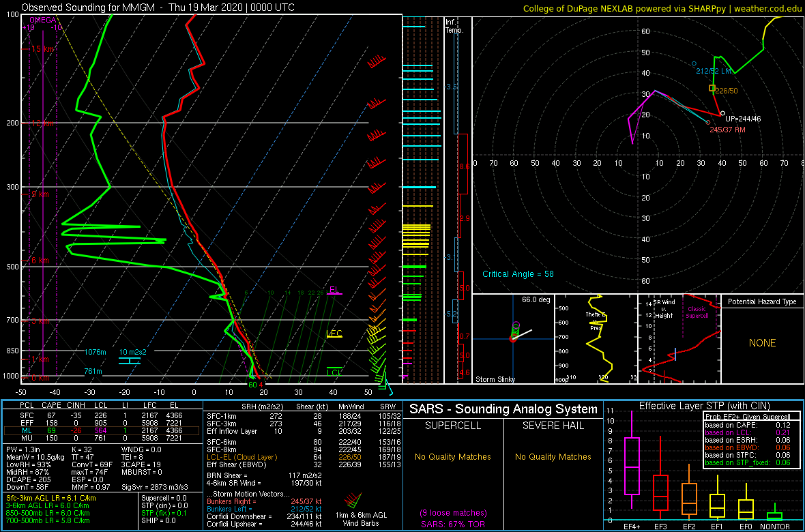Click the '(9 loose matches)' text
This screenshot has height=532, width=805.
point(452,513)
